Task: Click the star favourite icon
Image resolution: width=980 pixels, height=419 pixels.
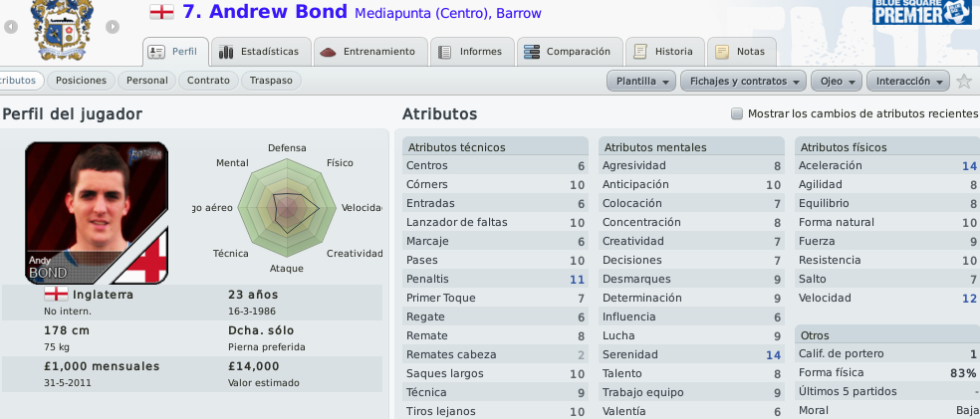Action: pos(964,82)
